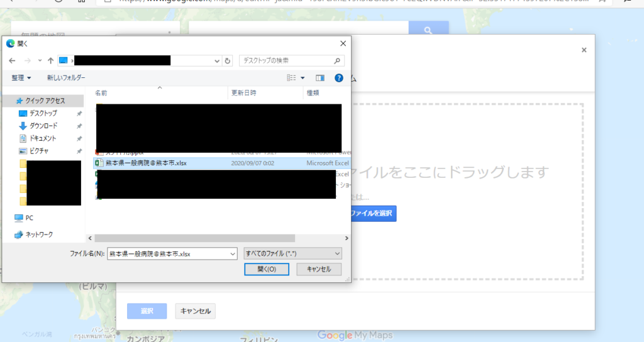Click the デスクトップ pin icon
This screenshot has width=644, height=342.
[79, 113]
